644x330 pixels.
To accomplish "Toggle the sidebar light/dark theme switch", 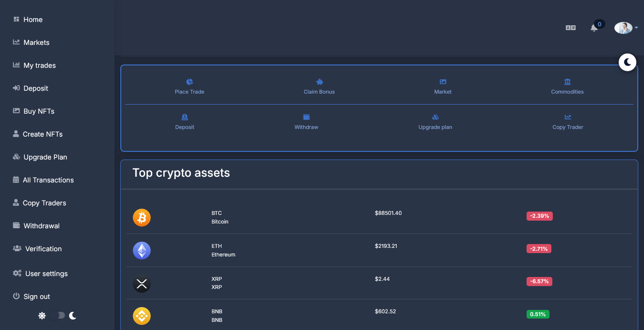I will [58, 316].
